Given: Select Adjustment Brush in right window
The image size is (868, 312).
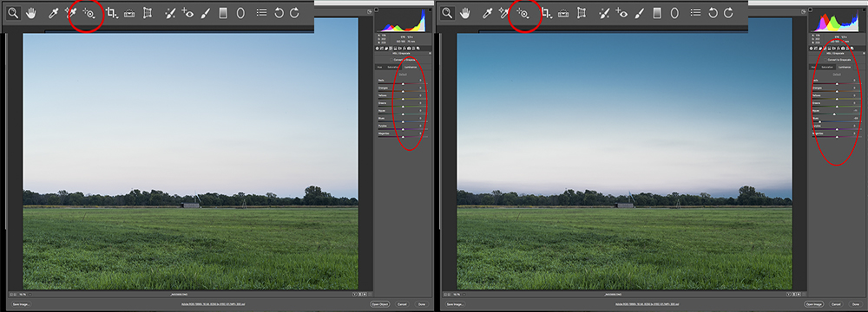Looking at the screenshot, I should pos(640,13).
